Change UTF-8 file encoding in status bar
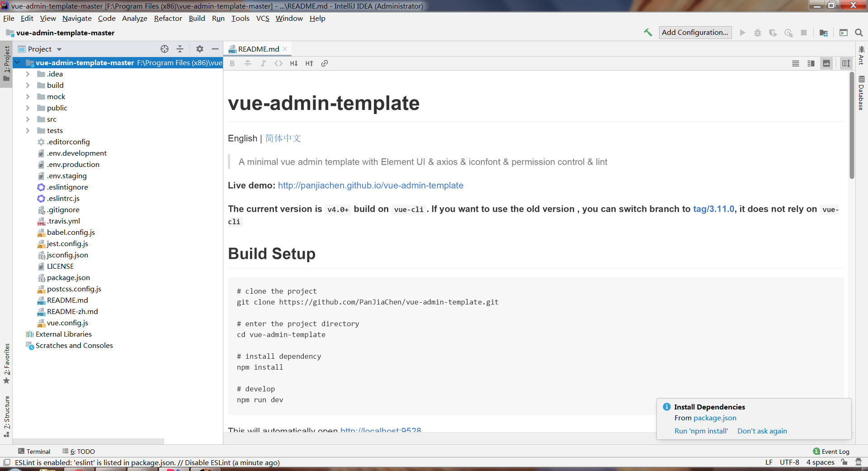Viewport: 868px width, 471px height. [x=789, y=462]
